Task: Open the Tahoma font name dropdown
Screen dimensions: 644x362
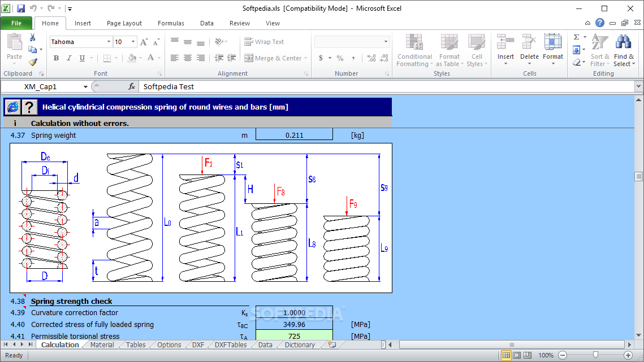Action: coord(109,42)
